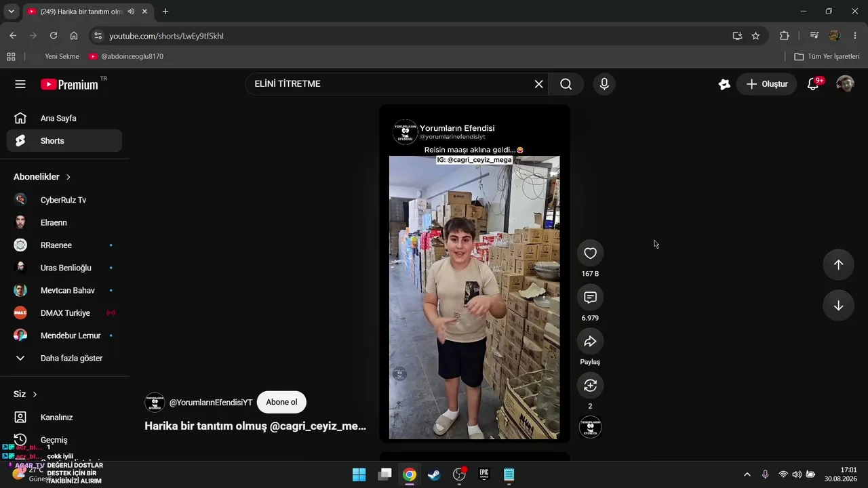Open CyberRulz Tv subscription
Image resolution: width=868 pixels, height=488 pixels.
64,200
